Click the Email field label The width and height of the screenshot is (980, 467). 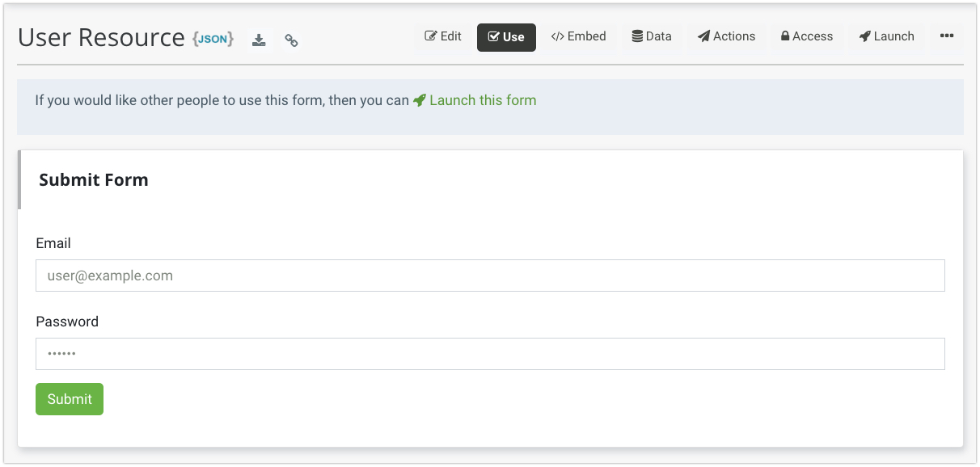(53, 243)
